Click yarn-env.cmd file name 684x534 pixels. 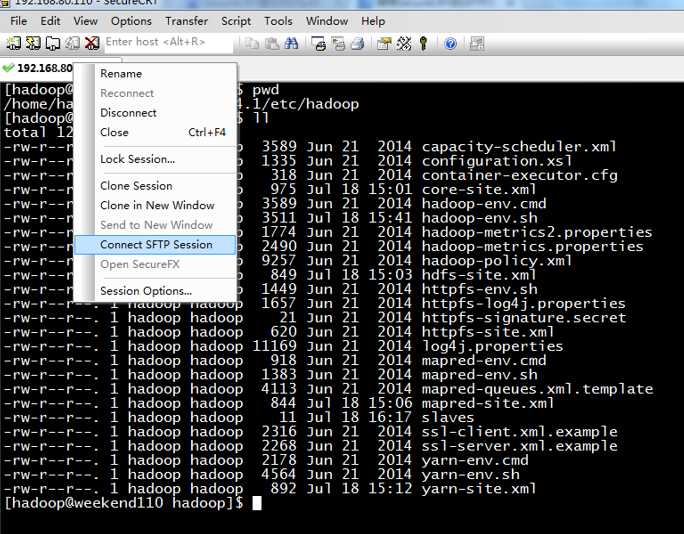point(475,461)
